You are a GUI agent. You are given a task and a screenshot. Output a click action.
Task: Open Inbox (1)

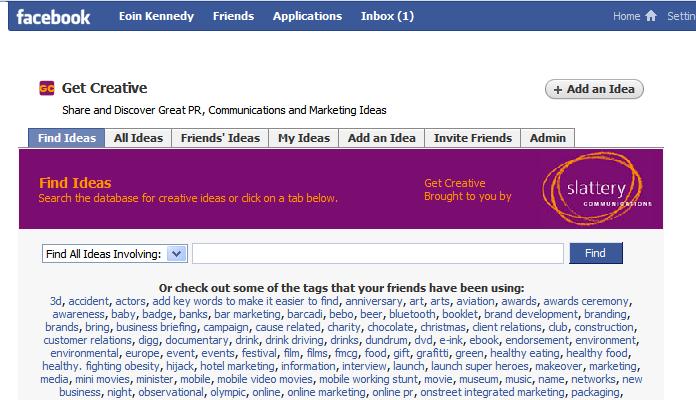(387, 16)
